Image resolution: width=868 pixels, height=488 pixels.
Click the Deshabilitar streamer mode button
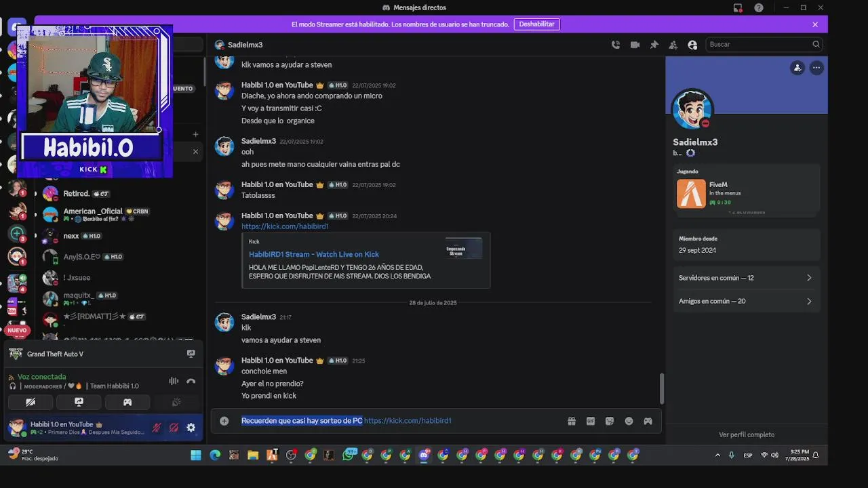tap(537, 24)
